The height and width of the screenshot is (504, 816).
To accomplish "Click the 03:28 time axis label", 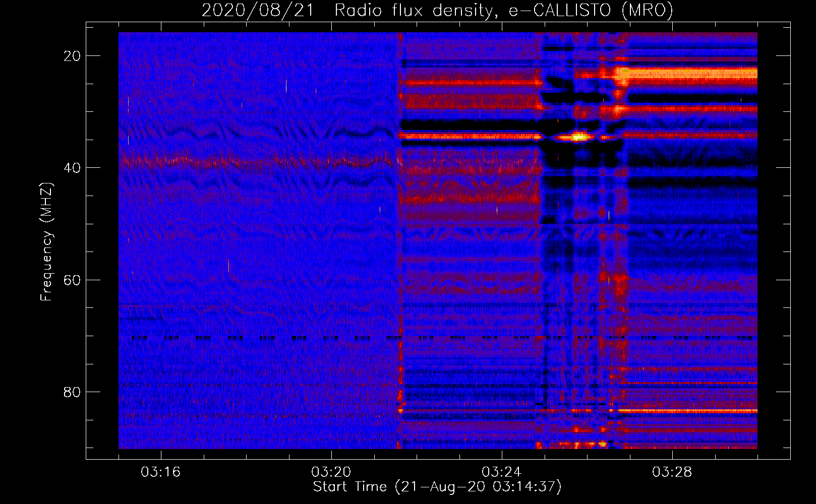I will click(672, 472).
